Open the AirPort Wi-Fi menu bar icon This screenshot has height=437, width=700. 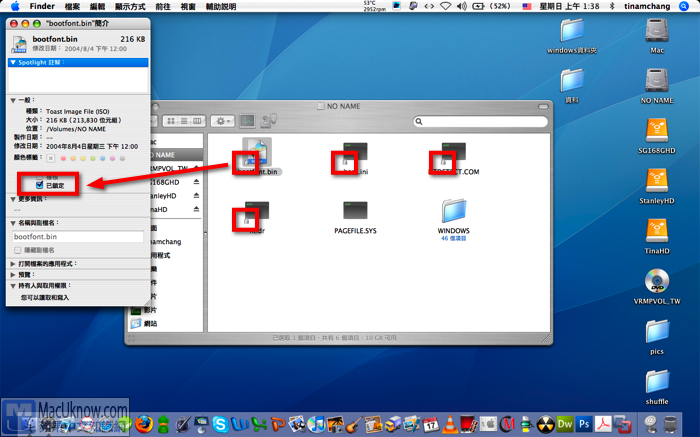coord(445,6)
